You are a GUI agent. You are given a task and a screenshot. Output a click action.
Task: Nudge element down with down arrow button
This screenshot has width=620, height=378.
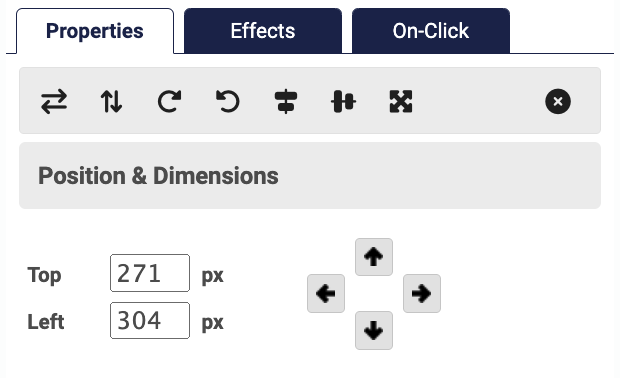(x=374, y=330)
